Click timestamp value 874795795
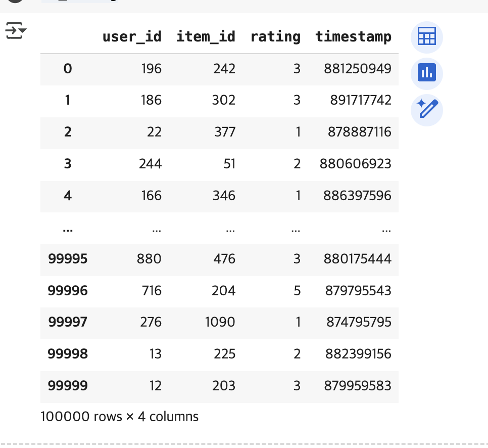The width and height of the screenshot is (488, 448). (359, 322)
